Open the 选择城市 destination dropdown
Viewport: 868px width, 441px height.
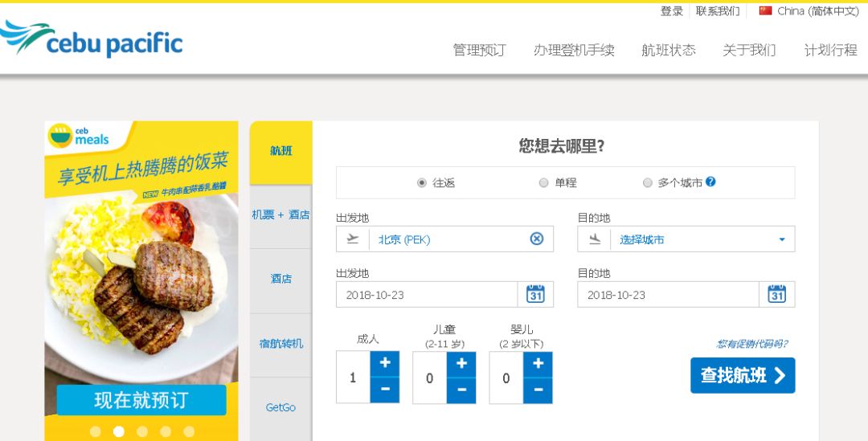click(686, 239)
